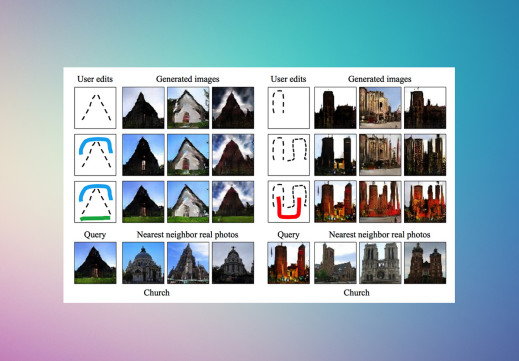Select the tower sketch with the red U stroke

(x=289, y=202)
